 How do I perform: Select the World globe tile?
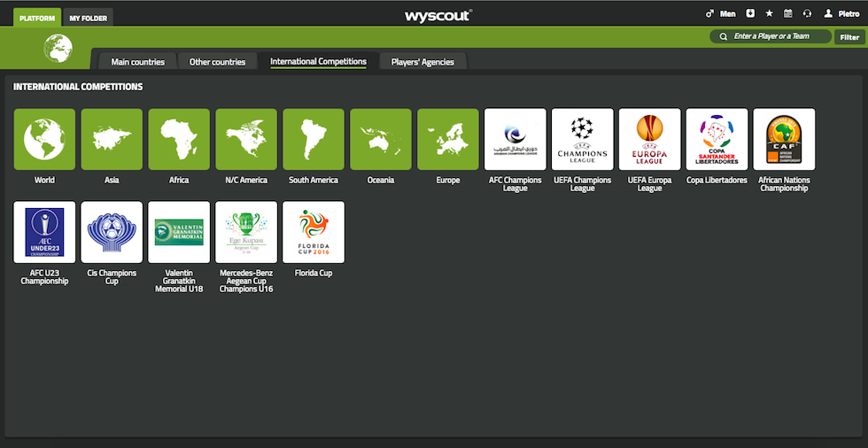tap(44, 139)
